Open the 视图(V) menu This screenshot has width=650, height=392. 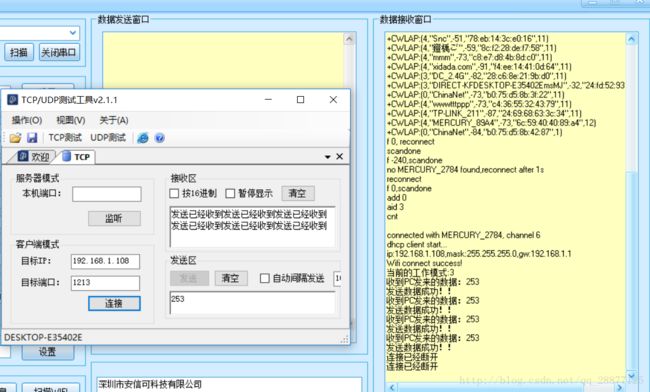point(71,120)
